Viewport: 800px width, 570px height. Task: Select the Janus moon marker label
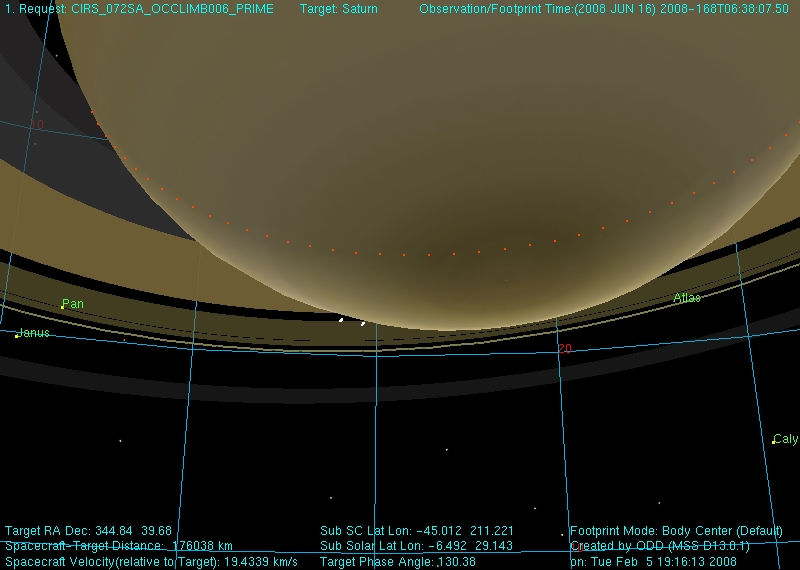(x=32, y=333)
